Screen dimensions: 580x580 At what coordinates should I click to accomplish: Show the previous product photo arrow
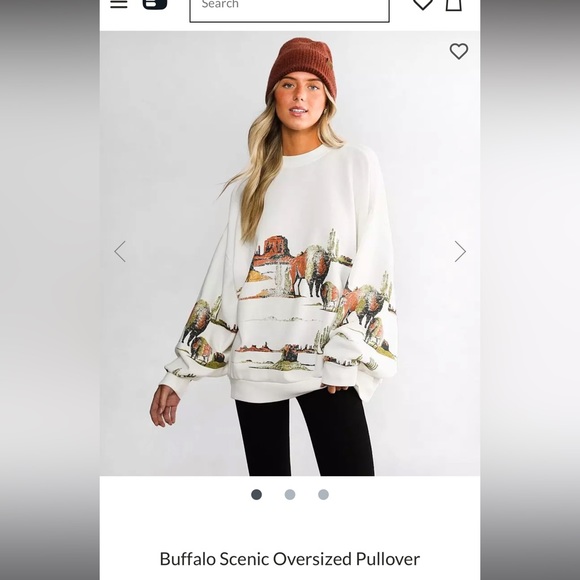(x=120, y=252)
